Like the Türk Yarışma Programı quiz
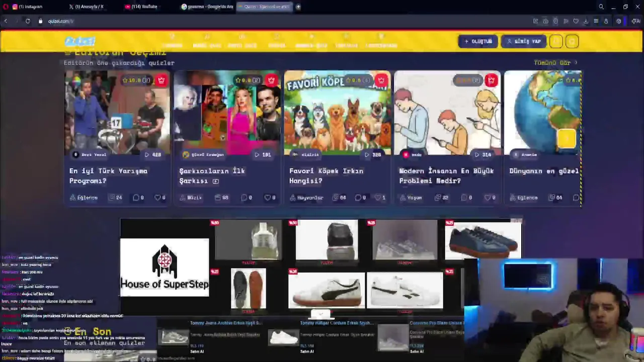 click(160, 198)
